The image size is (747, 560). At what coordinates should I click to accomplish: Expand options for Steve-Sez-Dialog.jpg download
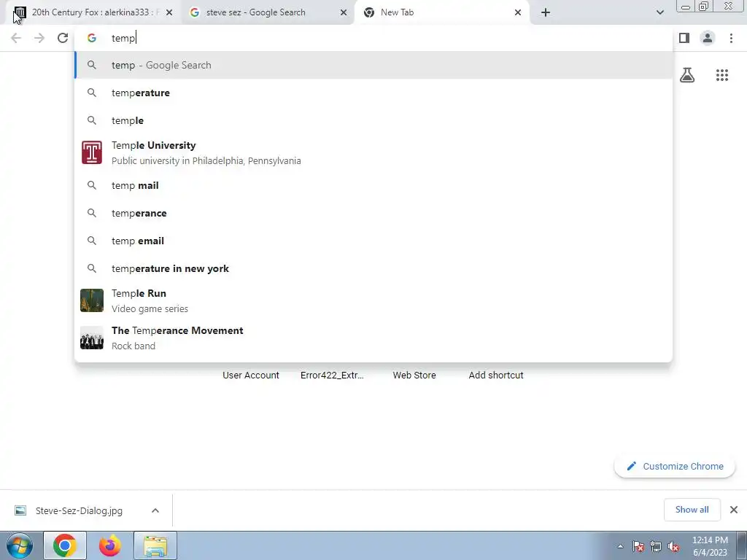click(x=155, y=510)
